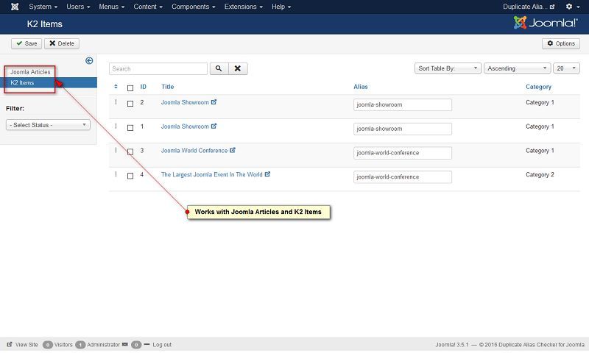Screen dimensions: 589x364
Task: Click the Log out link in footer
Action: pyautogui.click(x=162, y=344)
